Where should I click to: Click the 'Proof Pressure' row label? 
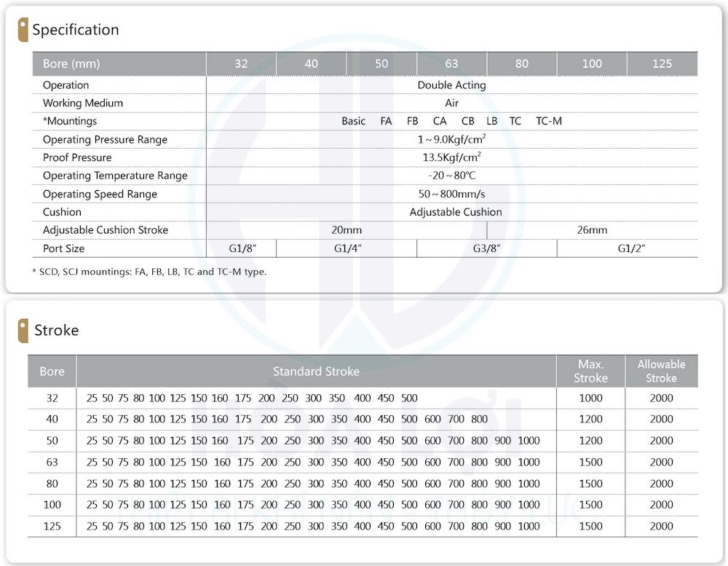[x=77, y=157]
